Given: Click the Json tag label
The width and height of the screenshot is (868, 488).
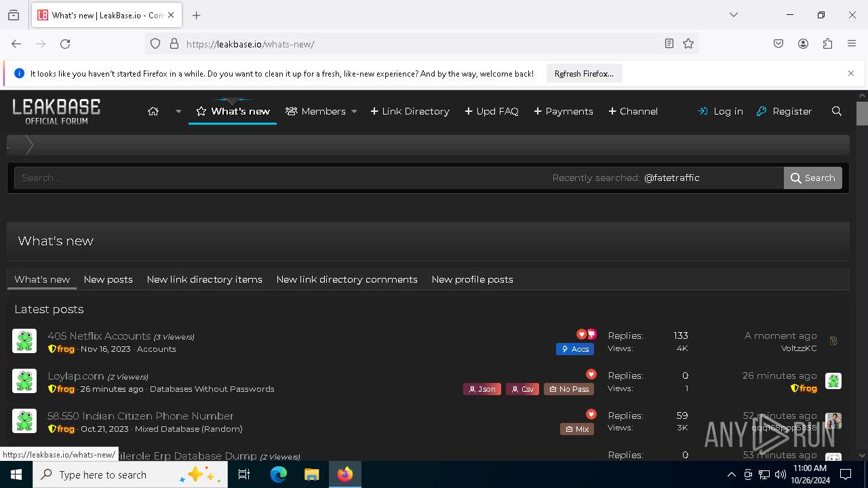Looking at the screenshot, I should (482, 389).
